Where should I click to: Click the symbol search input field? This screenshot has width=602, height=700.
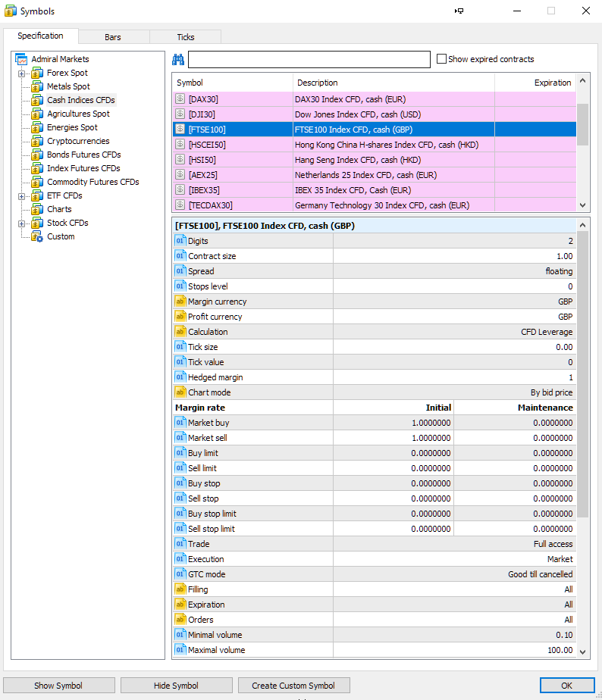tap(309, 60)
